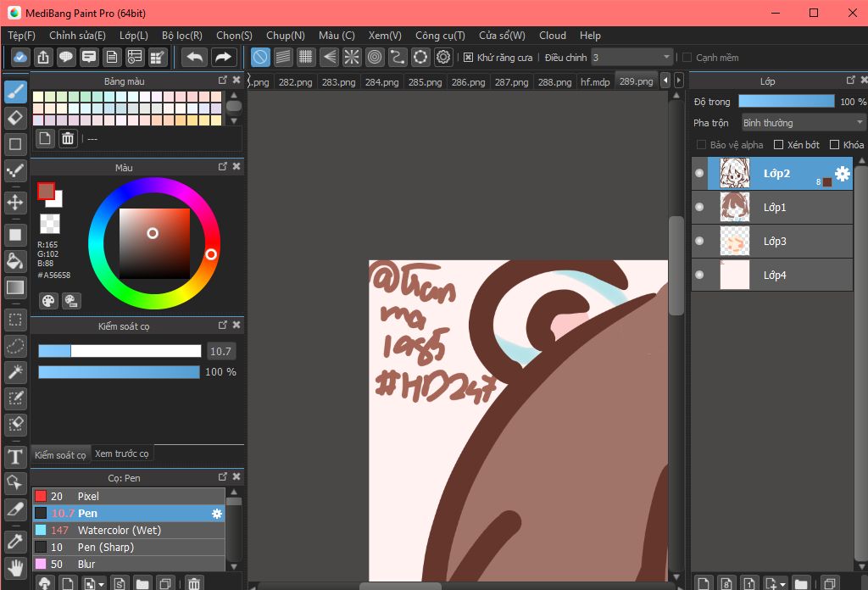
Task: Close the Bảng màu panel
Action: 236,81
